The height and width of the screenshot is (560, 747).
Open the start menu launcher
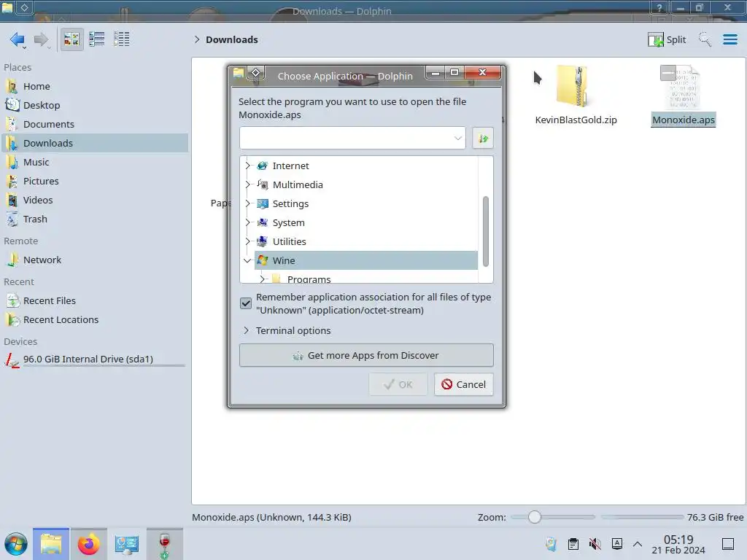point(16,544)
